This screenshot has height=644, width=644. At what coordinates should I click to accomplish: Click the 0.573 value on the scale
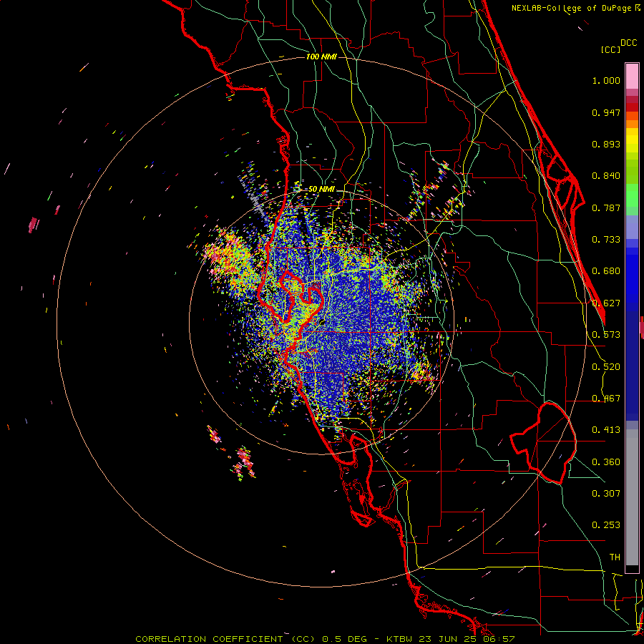click(606, 335)
